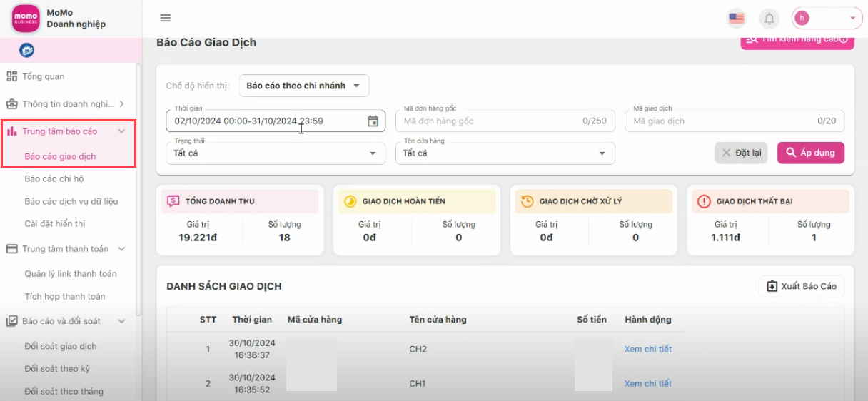Open the Chế độ hiển thị dropdown
868x401 pixels.
point(304,86)
